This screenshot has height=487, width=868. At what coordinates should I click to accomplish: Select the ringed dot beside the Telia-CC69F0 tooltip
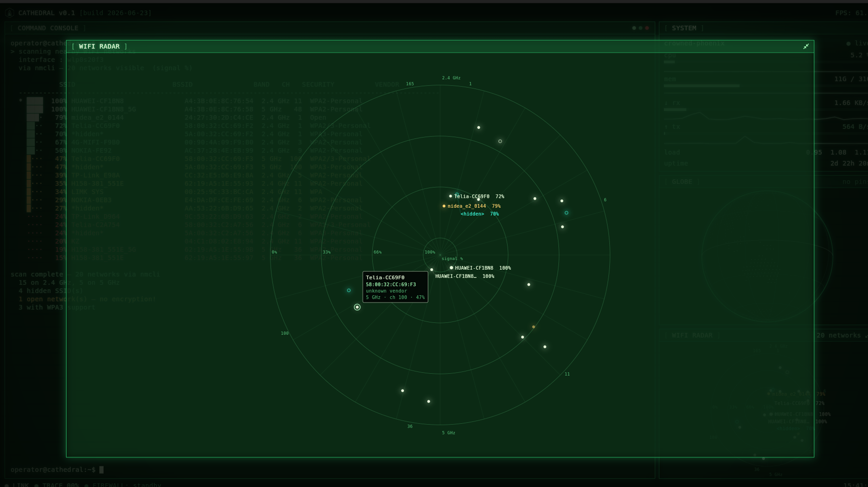[357, 307]
